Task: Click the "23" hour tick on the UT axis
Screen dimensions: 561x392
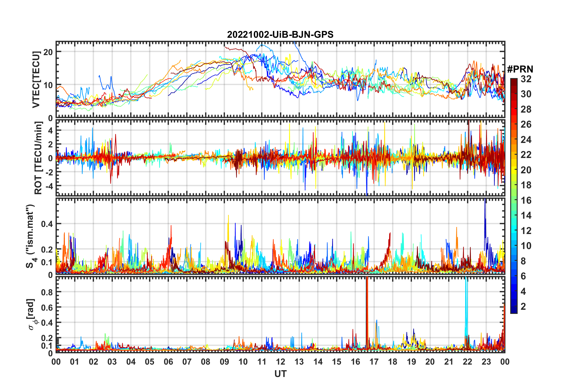Action: point(486,362)
